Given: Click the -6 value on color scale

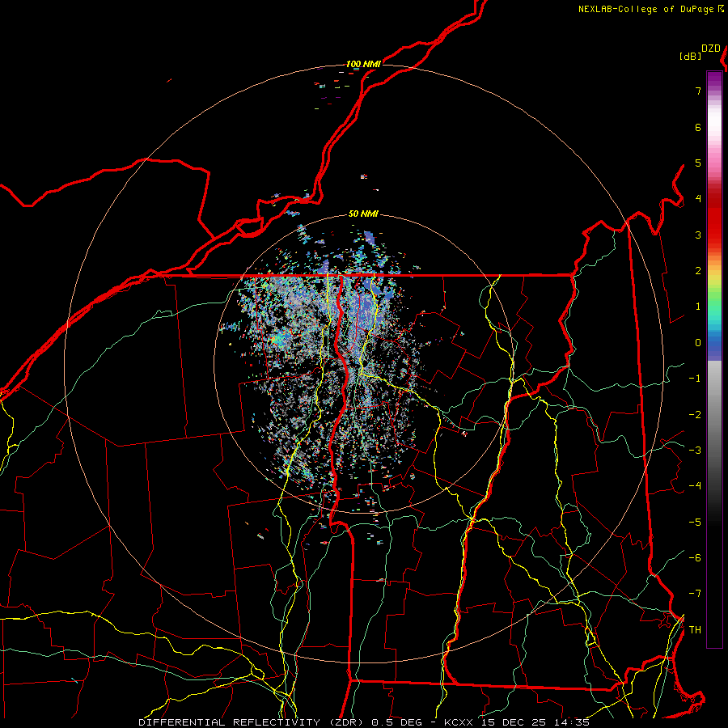Looking at the screenshot, I should 695,558.
